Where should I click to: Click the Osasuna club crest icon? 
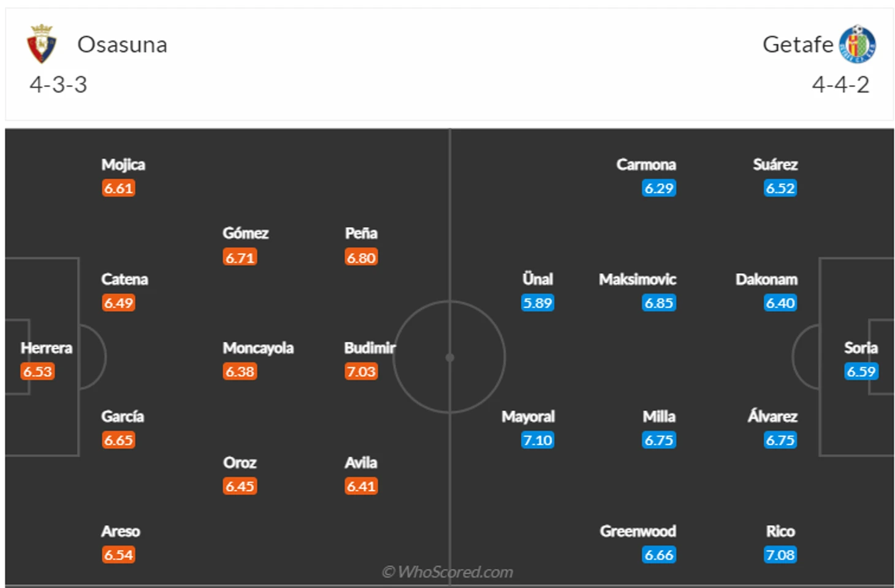click(x=42, y=44)
